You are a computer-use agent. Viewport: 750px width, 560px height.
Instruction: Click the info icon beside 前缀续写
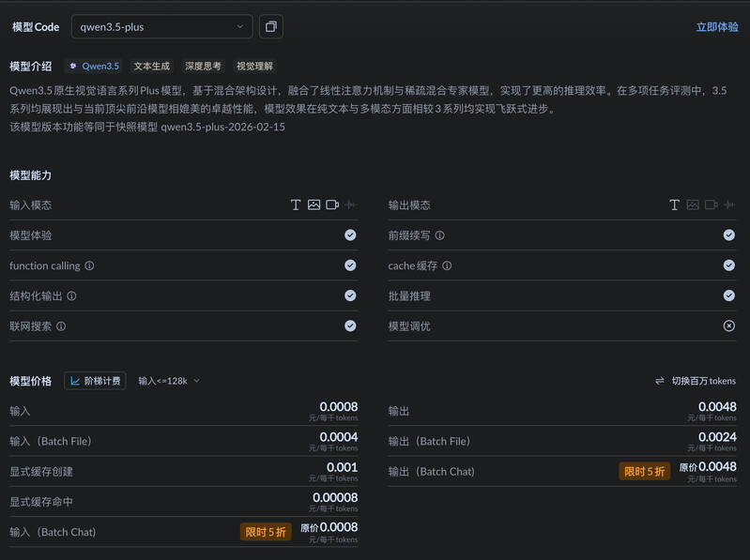(x=439, y=236)
